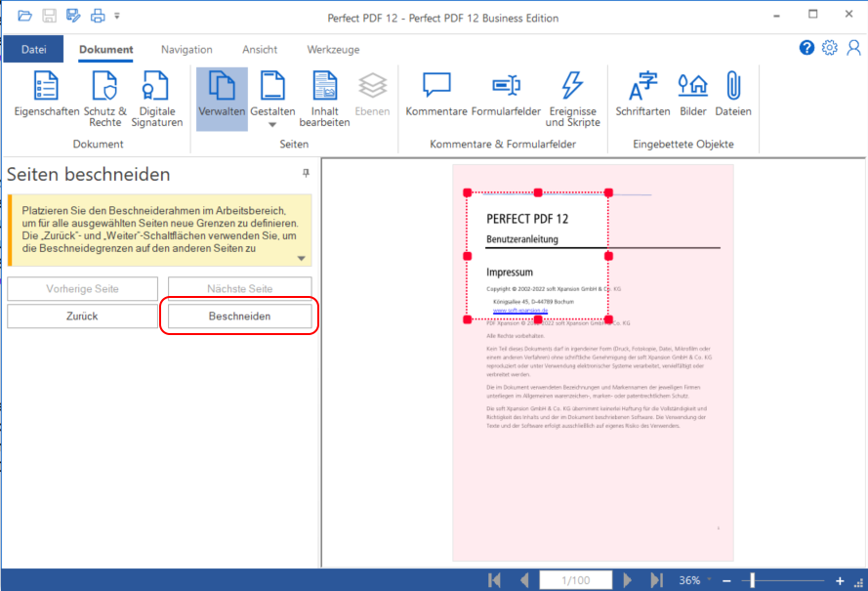Open the Eigenschaften document properties
The width and height of the screenshot is (868, 591).
click(x=46, y=98)
